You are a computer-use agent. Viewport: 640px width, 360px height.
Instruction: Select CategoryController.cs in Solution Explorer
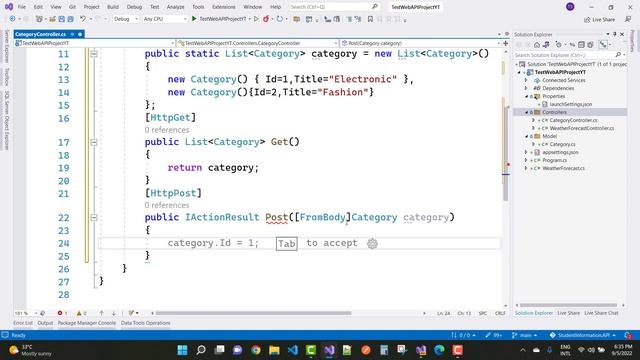573,120
